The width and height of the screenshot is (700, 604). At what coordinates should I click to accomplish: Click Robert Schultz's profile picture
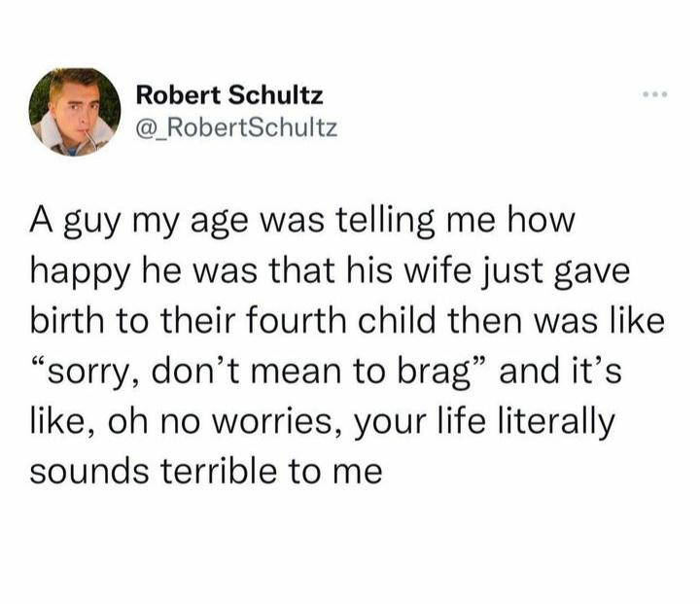pyautogui.click(x=75, y=112)
